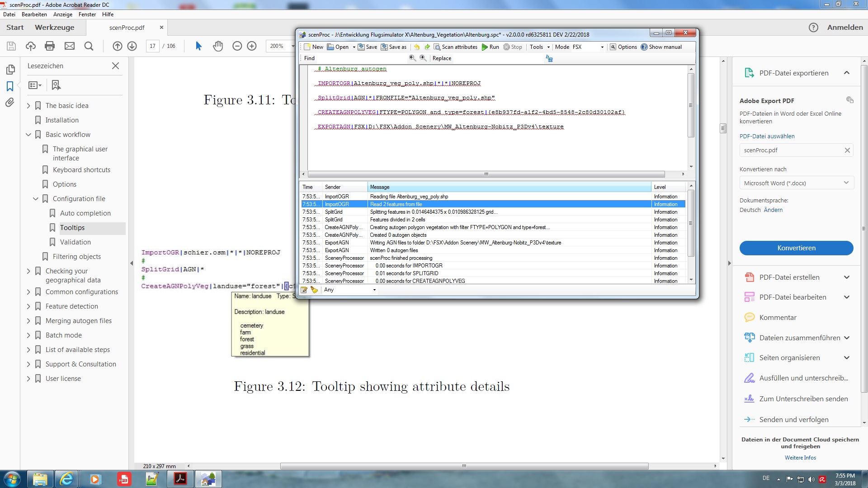Run the scenProc configuration
The width and height of the screenshot is (868, 488).
[x=491, y=47]
